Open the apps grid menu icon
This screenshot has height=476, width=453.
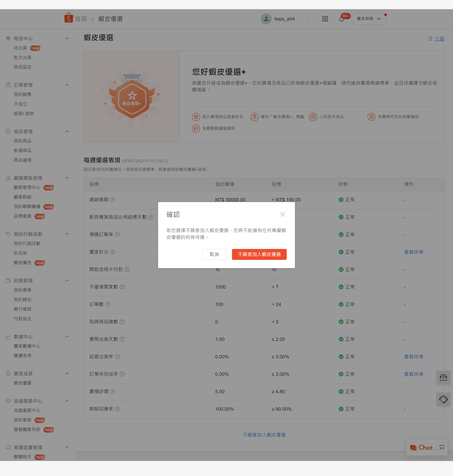tap(325, 19)
